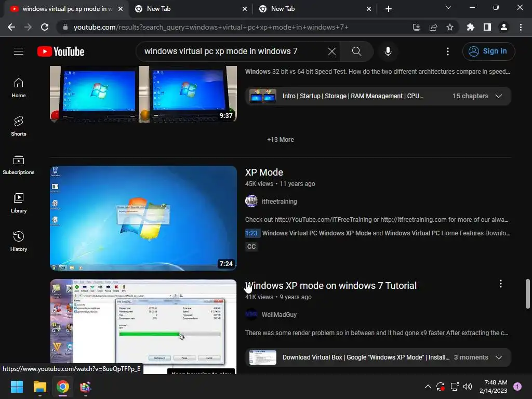This screenshot has width=532, height=399.
Task: Open Chrome's three-dot main menu
Action: coord(521,27)
